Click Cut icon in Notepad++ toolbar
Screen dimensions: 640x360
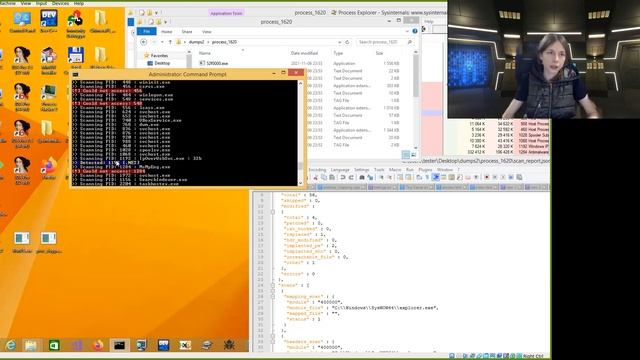[x=316, y=177]
